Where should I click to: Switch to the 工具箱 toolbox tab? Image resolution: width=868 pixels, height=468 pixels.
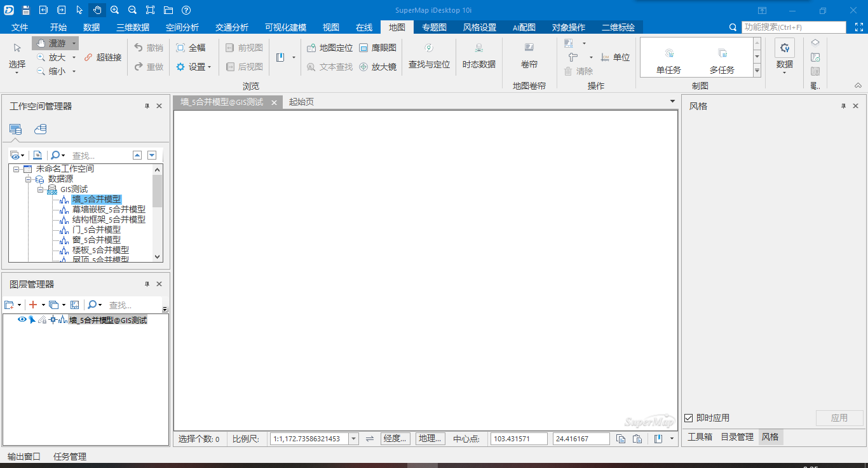[700, 437]
